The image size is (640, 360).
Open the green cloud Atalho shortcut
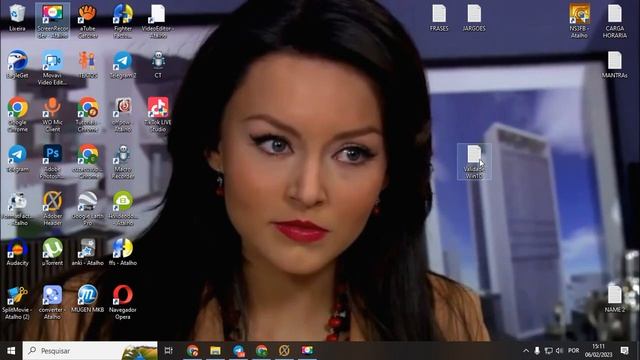pyautogui.click(x=123, y=209)
